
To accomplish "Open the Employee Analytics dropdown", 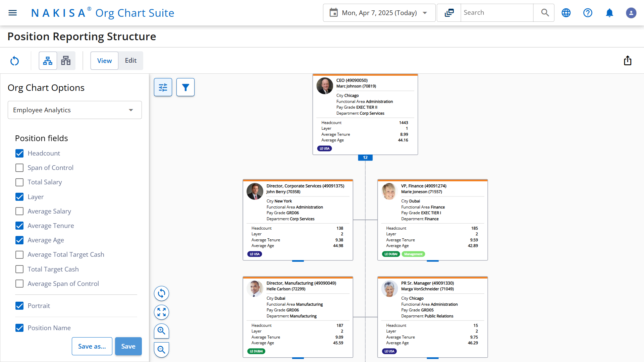I will [74, 110].
